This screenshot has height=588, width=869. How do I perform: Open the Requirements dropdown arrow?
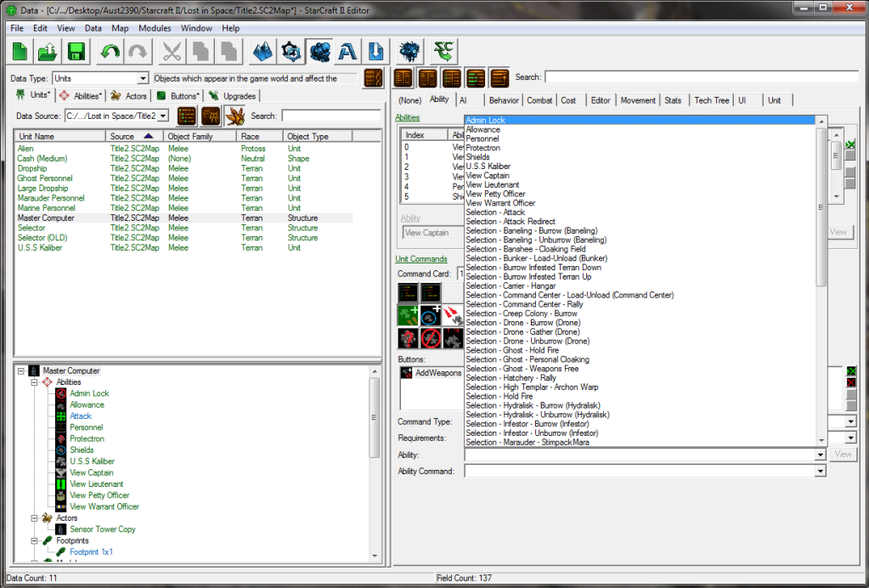(851, 438)
